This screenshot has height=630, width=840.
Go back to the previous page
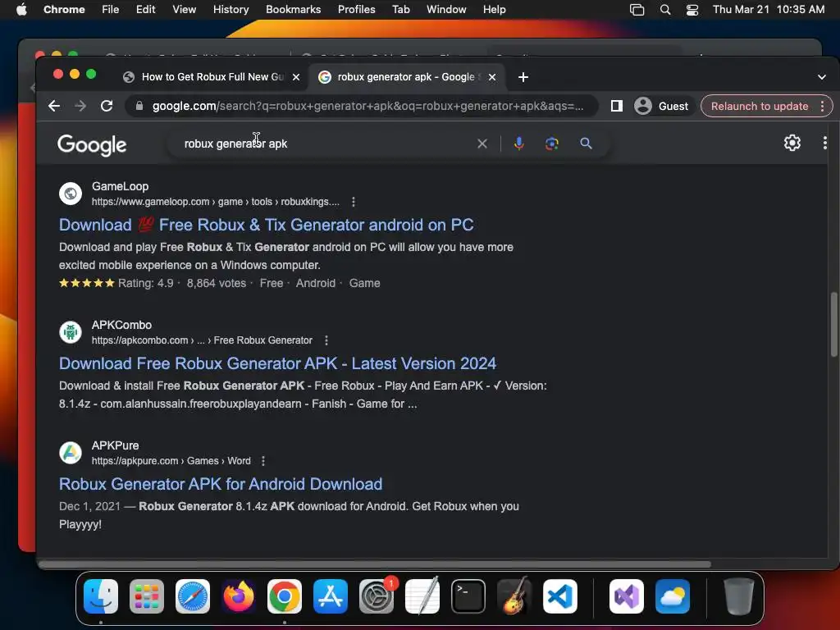click(54, 106)
